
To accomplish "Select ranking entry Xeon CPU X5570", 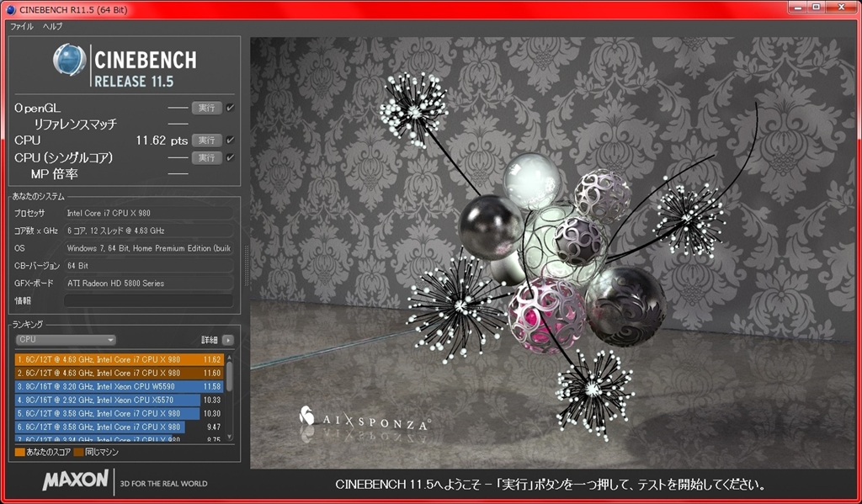I will pyautogui.click(x=120, y=401).
